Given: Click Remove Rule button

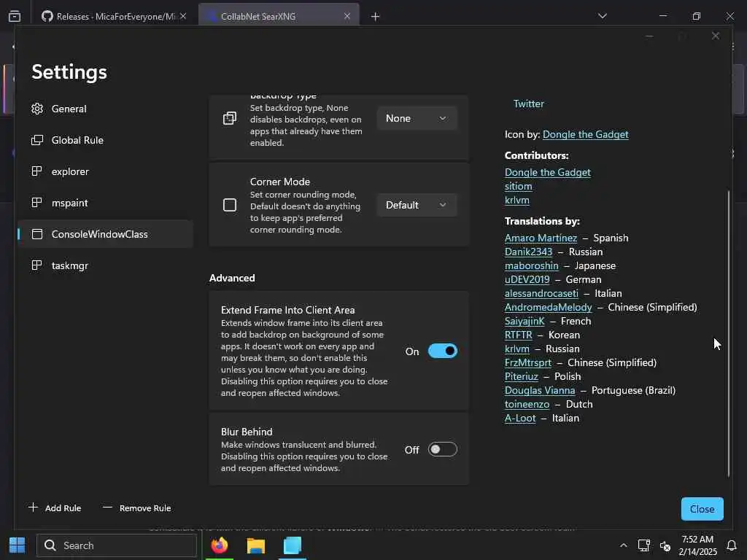Looking at the screenshot, I should [136, 507].
